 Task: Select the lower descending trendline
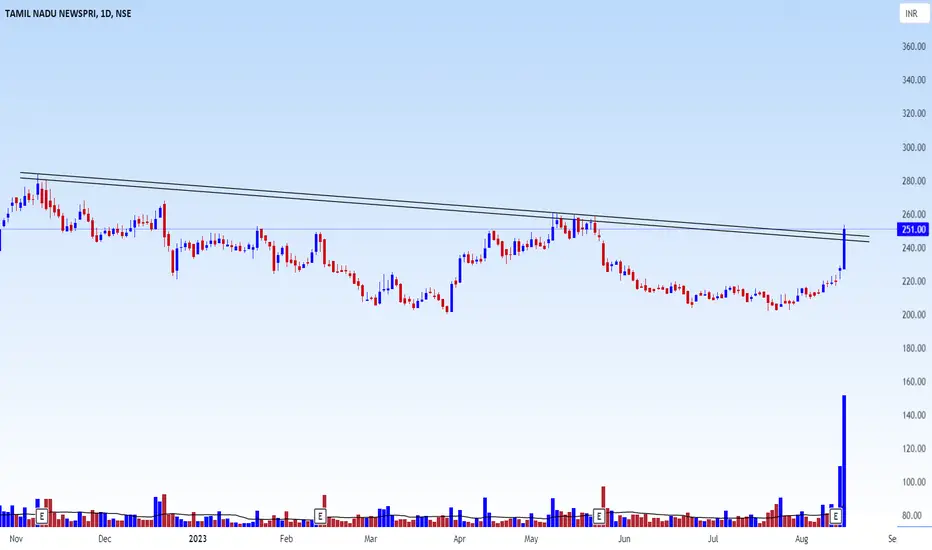[x=445, y=209]
